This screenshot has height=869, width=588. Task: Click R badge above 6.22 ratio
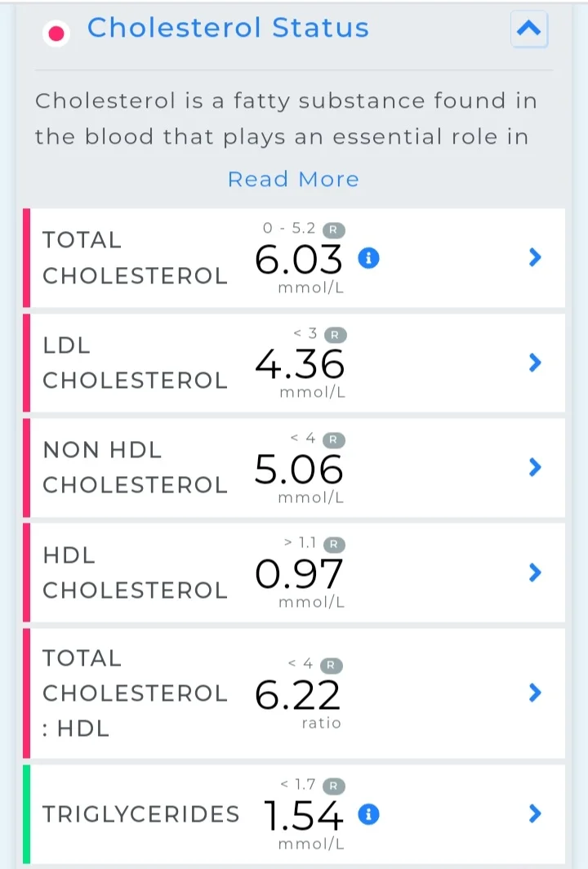(332, 665)
